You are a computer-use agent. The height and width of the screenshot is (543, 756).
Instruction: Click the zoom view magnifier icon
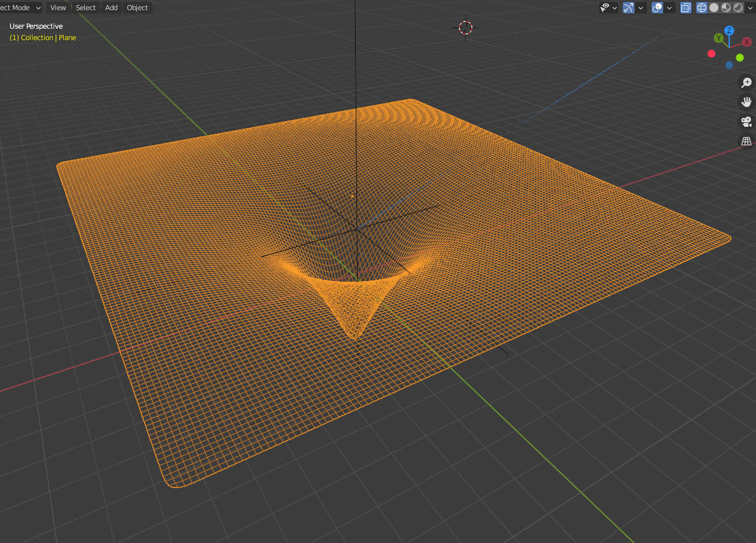coord(746,82)
